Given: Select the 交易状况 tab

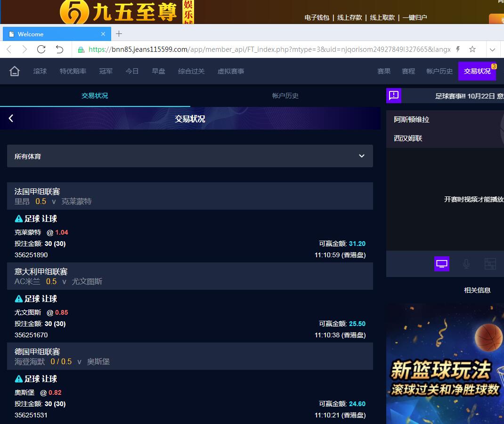Looking at the screenshot, I should [x=95, y=96].
